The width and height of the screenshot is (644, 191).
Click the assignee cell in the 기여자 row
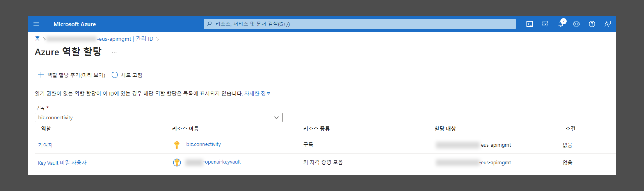point(473,145)
